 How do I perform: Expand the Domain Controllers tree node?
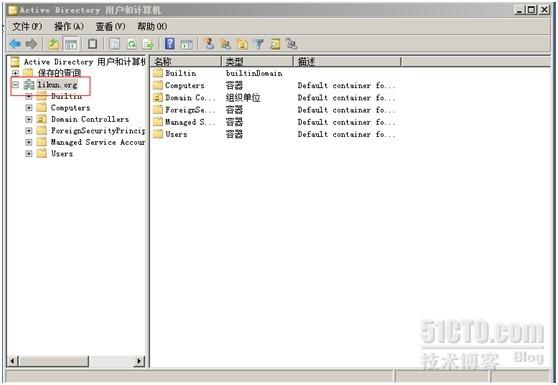pyautogui.click(x=29, y=119)
